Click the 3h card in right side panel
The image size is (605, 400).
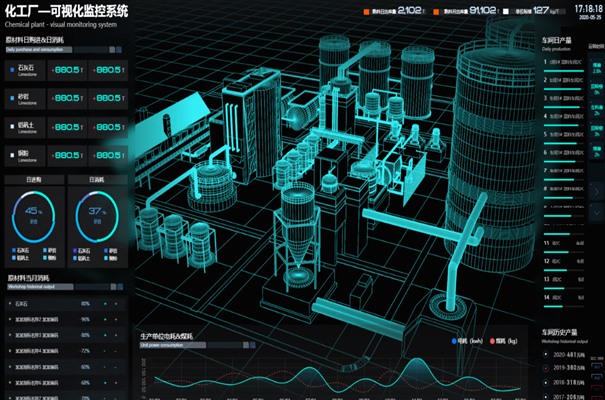click(x=597, y=131)
